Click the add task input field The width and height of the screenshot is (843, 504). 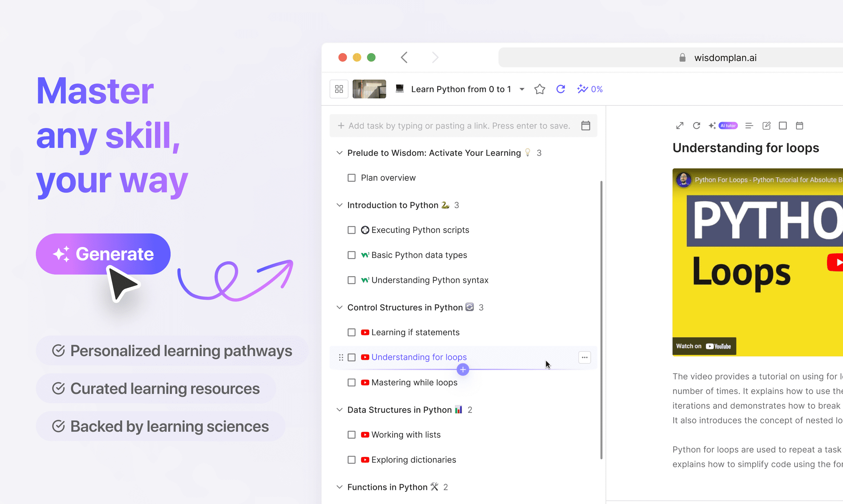[x=459, y=126]
